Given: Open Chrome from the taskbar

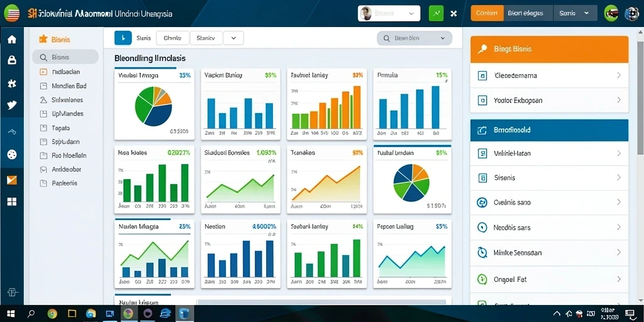Looking at the screenshot, I should click(x=52, y=314).
